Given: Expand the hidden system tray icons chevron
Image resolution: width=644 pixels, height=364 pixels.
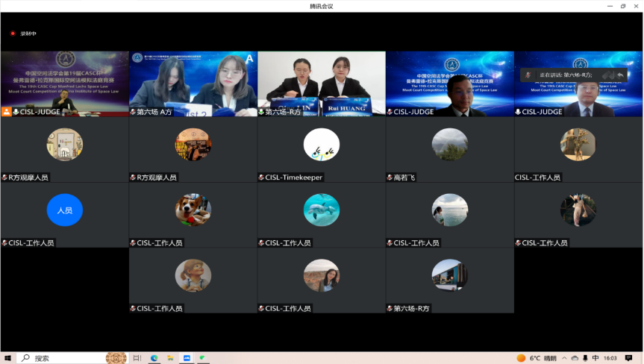Looking at the screenshot, I should click(564, 358).
